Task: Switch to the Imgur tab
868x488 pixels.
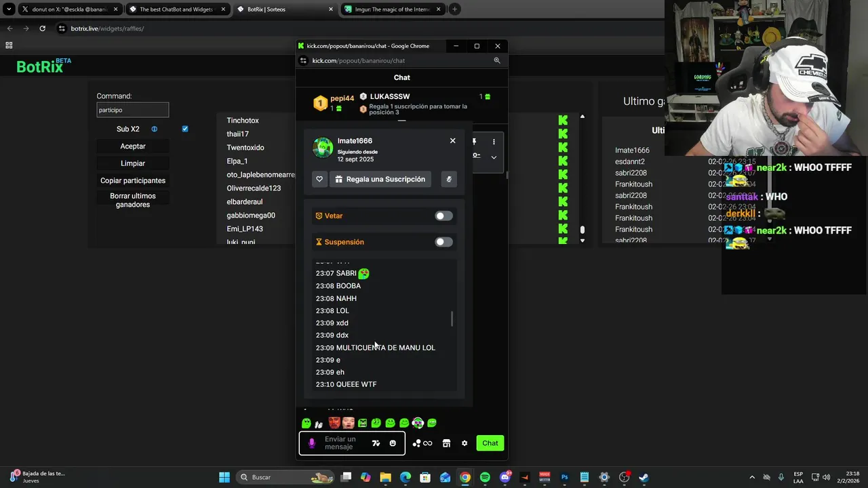Action: click(x=392, y=9)
